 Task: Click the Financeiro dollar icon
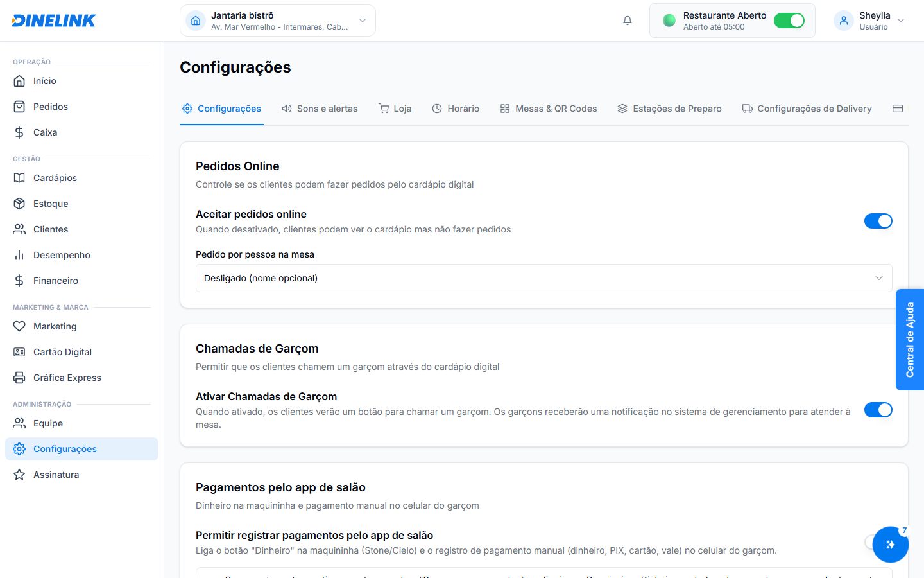pyautogui.click(x=19, y=281)
